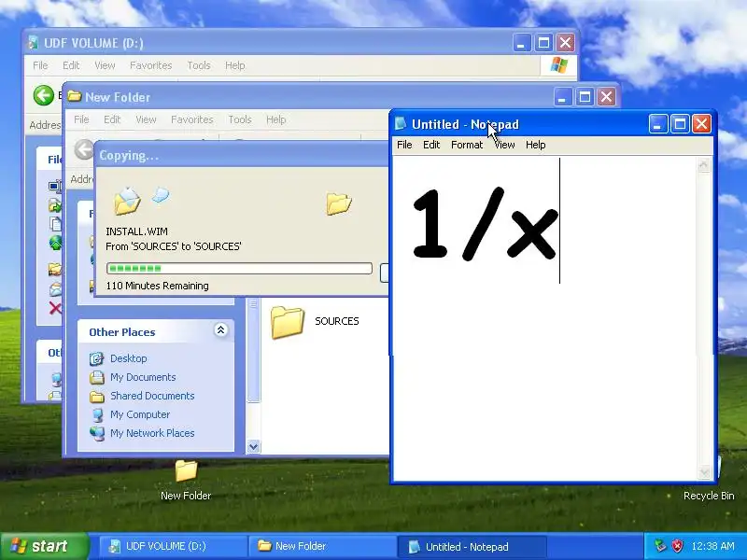Viewport: 747px width, 560px height.
Task: Click source folder icon in Copying dialog
Action: (127, 201)
